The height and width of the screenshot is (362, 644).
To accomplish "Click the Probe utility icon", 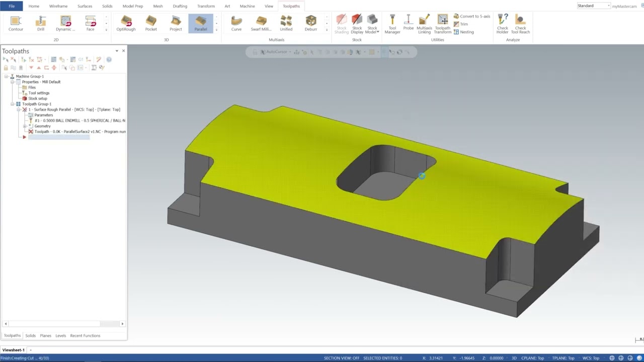I will [x=409, y=23].
